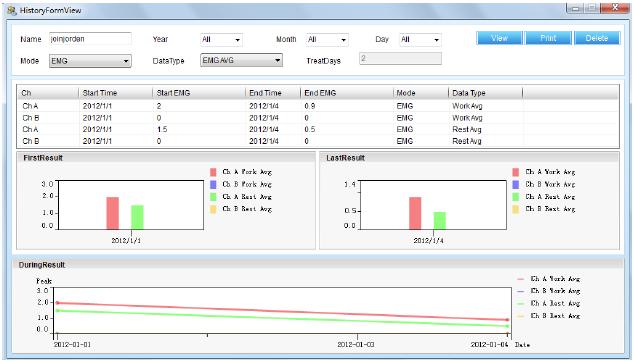The width and height of the screenshot is (634, 362).
Task: Click Ch B Work Avg legend in DuringResult
Action: (x=549, y=291)
